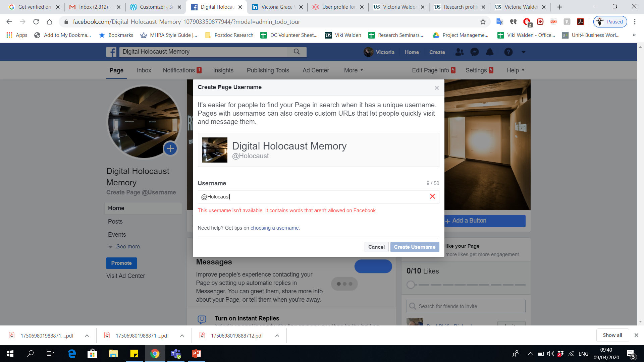Close the Create Page Username dialog

pos(437,88)
